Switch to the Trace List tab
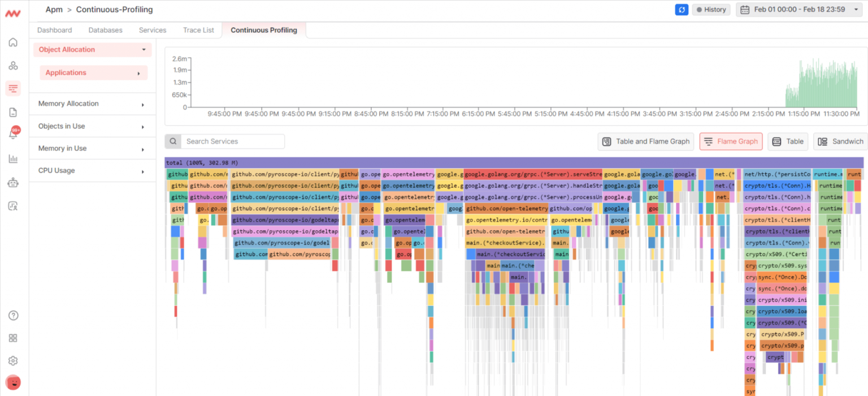The height and width of the screenshot is (396, 868). [198, 30]
